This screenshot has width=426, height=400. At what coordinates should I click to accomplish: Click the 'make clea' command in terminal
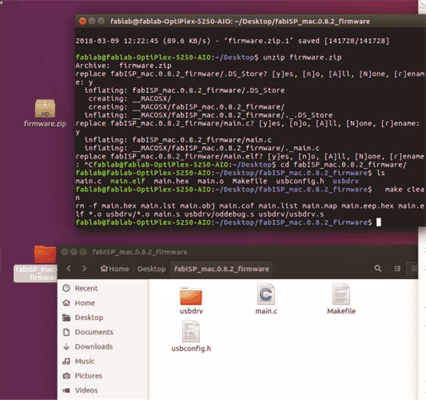404,189
